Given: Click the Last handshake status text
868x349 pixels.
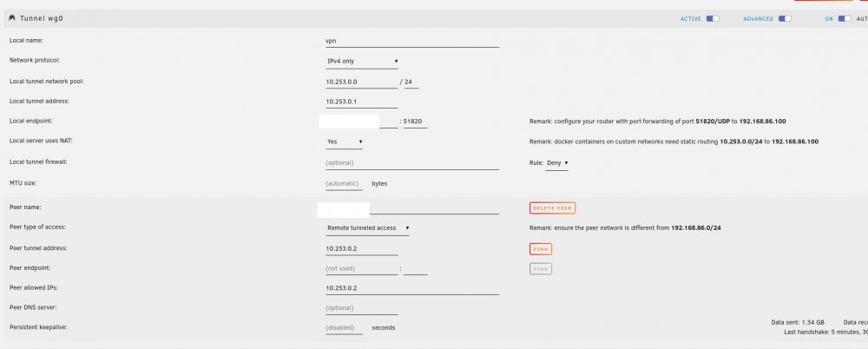Looking at the screenshot, I should (825, 333).
